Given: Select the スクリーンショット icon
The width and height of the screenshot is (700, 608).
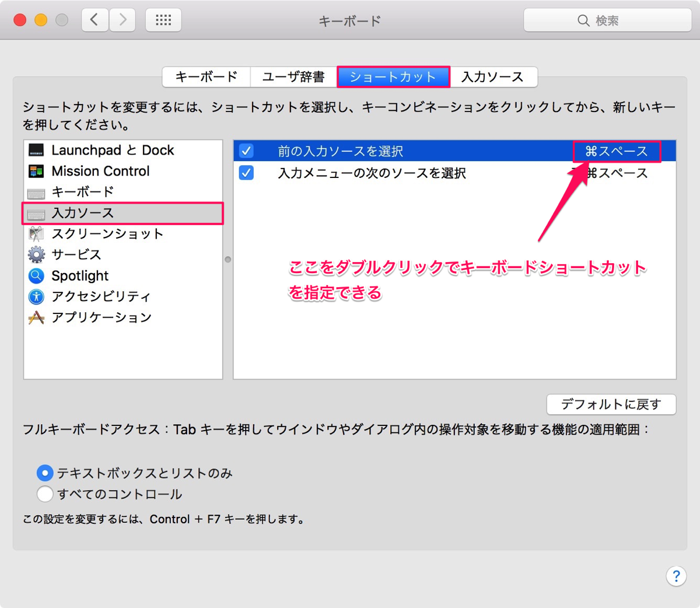Looking at the screenshot, I should 36,234.
